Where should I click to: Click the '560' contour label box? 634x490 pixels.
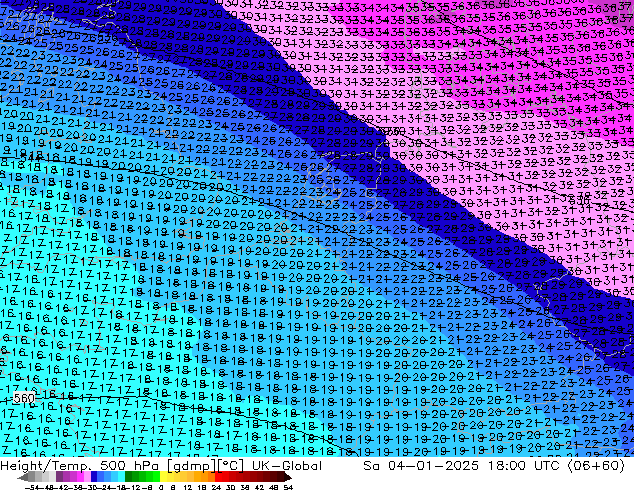(24, 398)
